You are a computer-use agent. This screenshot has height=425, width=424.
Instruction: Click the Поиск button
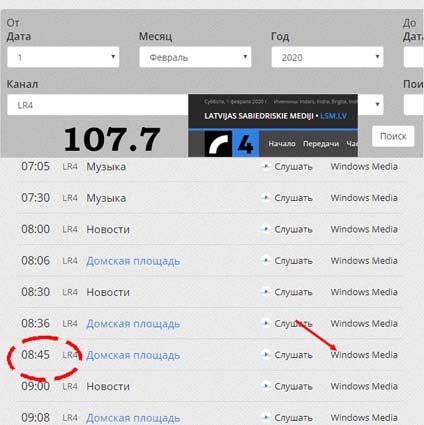pyautogui.click(x=393, y=136)
